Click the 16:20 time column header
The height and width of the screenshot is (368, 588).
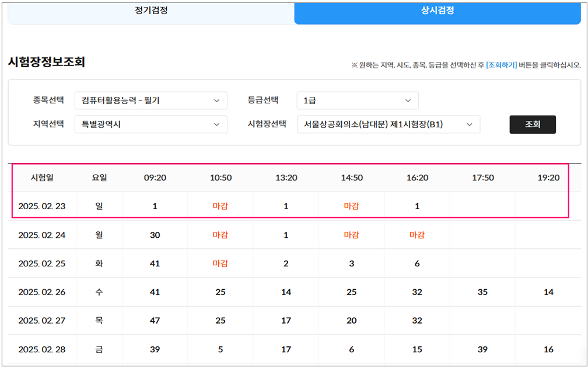[x=418, y=178]
